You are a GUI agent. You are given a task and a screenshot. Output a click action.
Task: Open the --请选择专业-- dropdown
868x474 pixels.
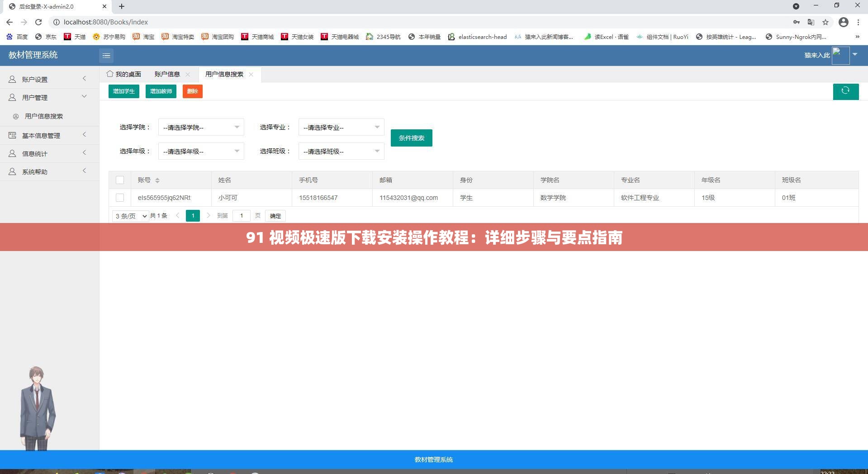tap(341, 127)
